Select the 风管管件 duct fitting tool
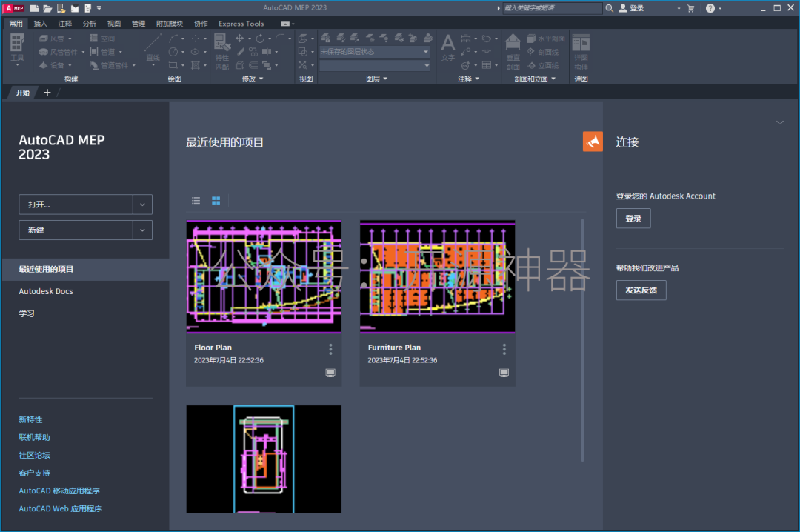 click(61, 52)
